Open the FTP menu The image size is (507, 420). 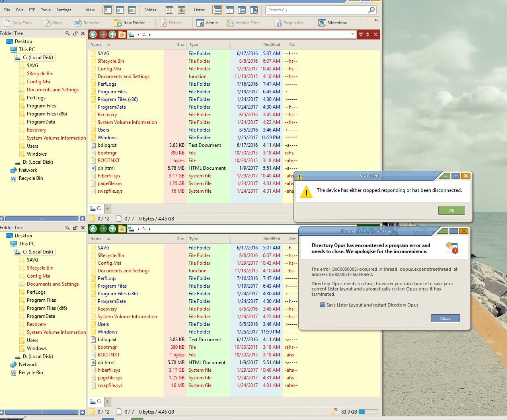[32, 10]
